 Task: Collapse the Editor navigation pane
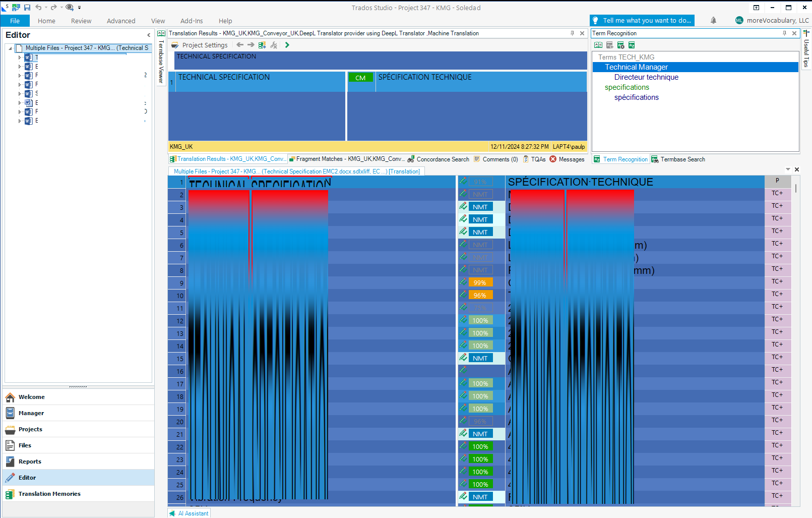[x=149, y=35]
